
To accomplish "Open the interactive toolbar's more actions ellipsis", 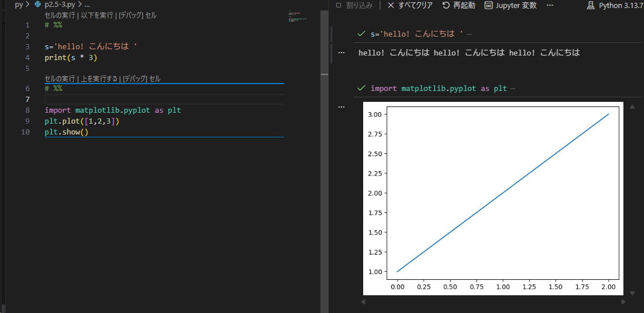I will coord(550,5).
